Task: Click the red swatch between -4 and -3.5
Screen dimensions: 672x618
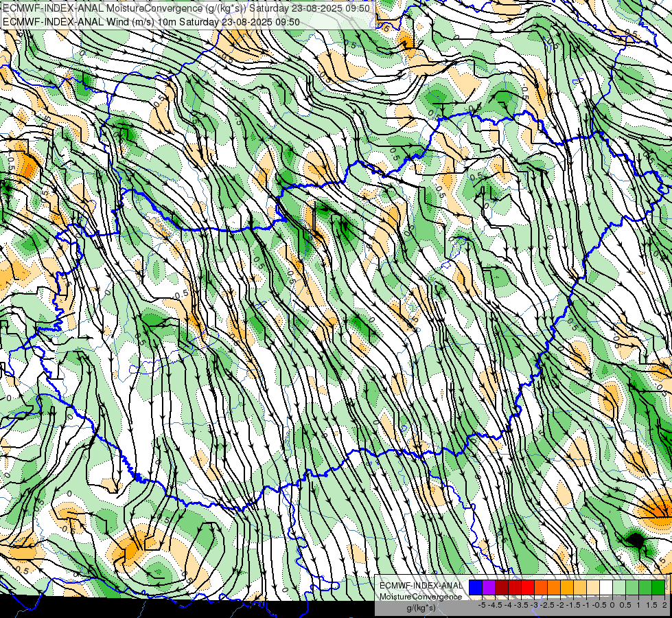Action: click(515, 587)
